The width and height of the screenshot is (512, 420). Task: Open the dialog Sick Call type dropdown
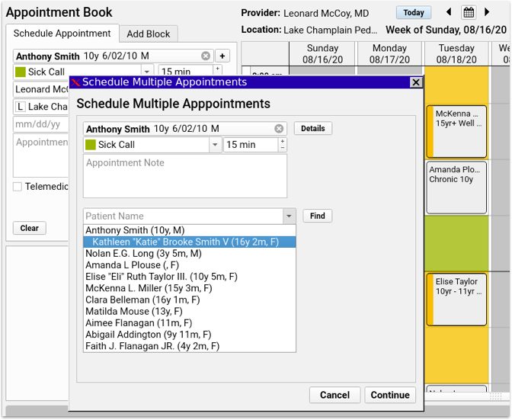click(x=215, y=145)
